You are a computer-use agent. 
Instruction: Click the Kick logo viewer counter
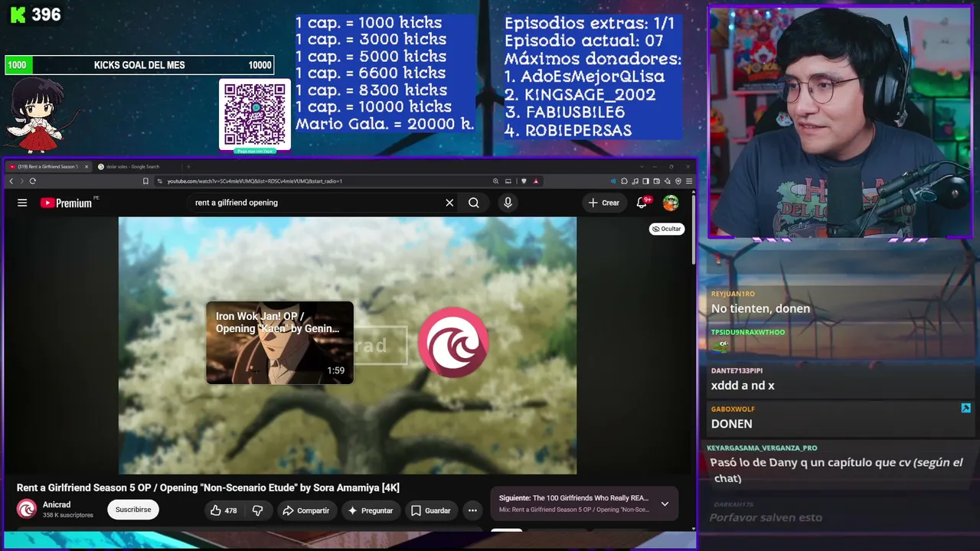35,15
